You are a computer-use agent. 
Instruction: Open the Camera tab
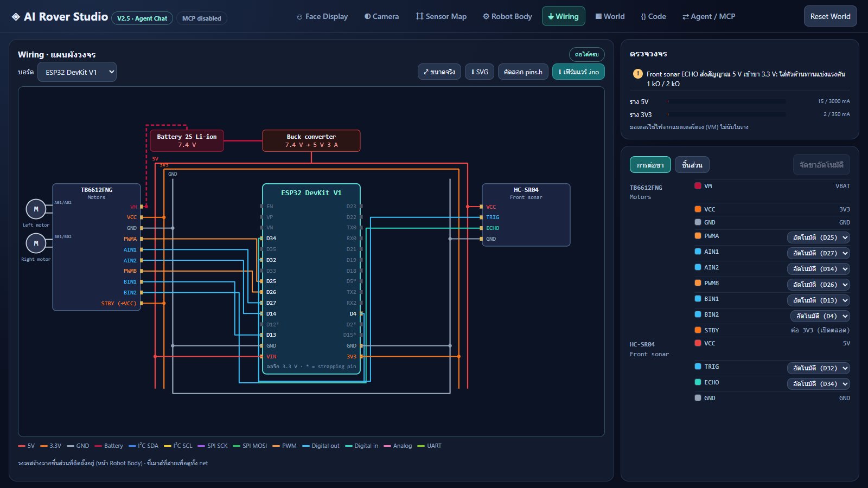click(381, 16)
